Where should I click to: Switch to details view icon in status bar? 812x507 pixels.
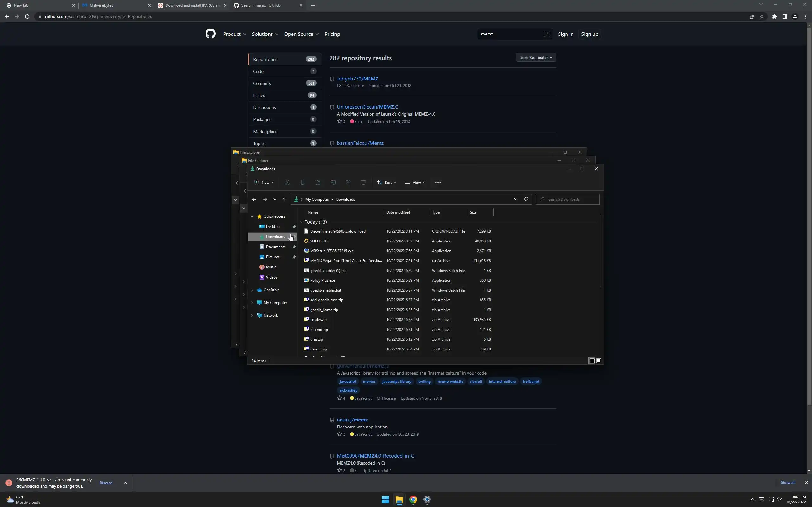coord(592,361)
